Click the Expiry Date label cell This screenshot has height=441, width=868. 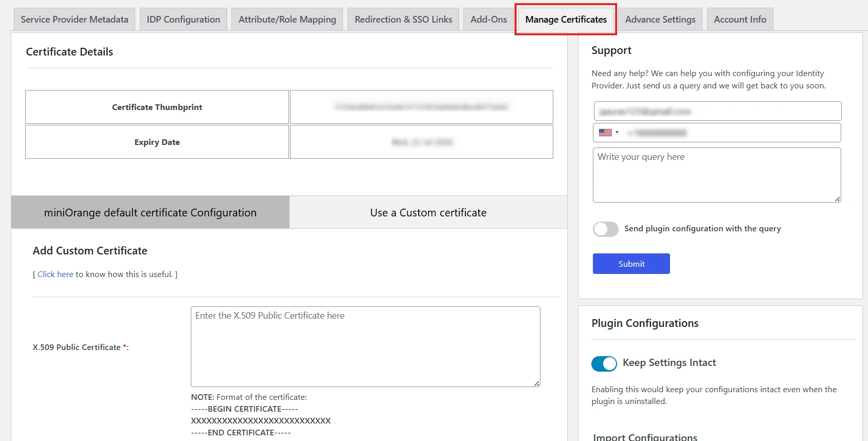pos(157,142)
